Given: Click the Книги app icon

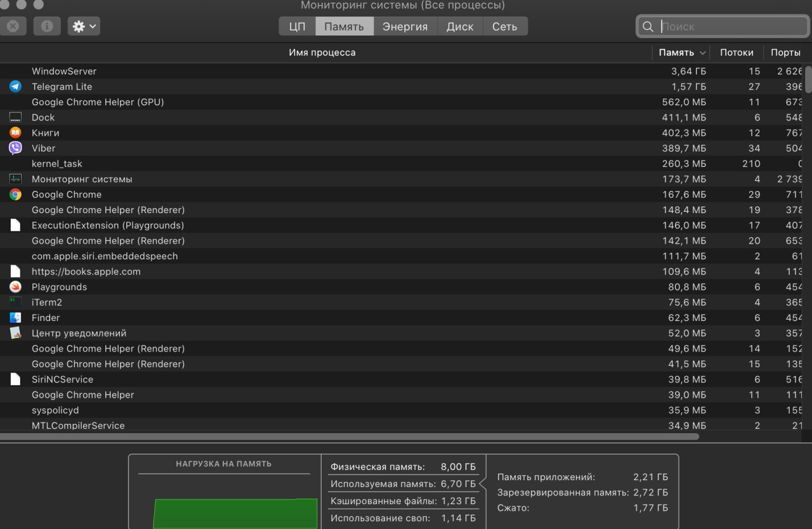Looking at the screenshot, I should click(x=15, y=133).
